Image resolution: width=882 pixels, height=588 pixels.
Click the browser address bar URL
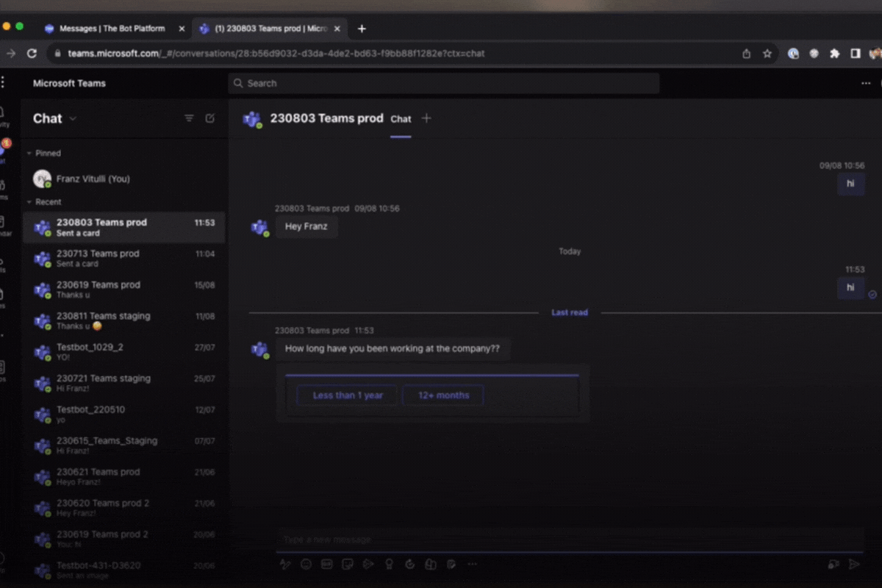click(276, 54)
